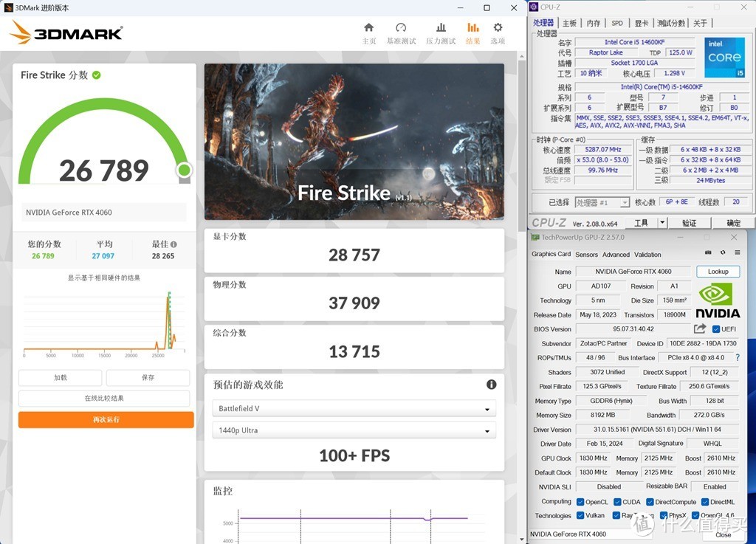756x544 pixels.
Task: Toggle PhysX checkbox in GPU-Z
Action: coord(664,515)
